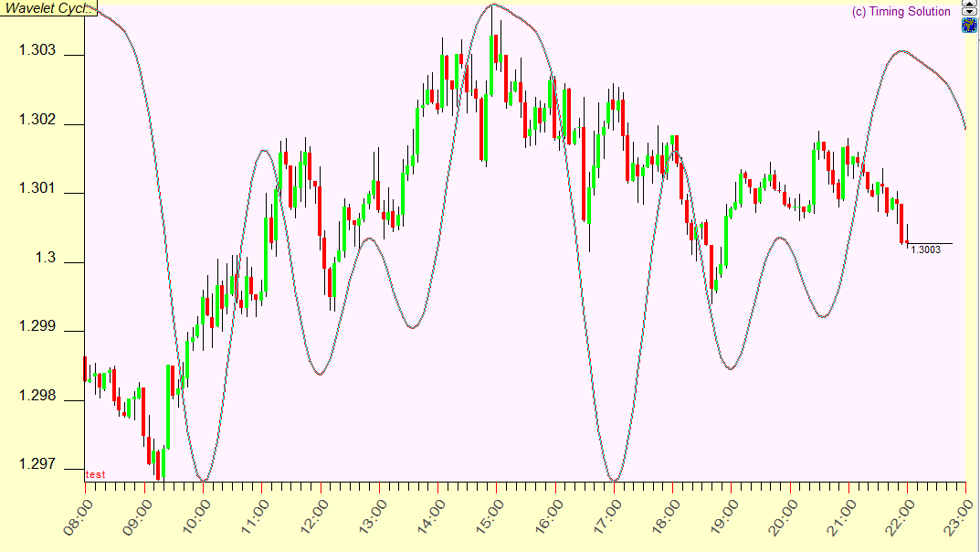Click the 1.303 price axis label

37,50
